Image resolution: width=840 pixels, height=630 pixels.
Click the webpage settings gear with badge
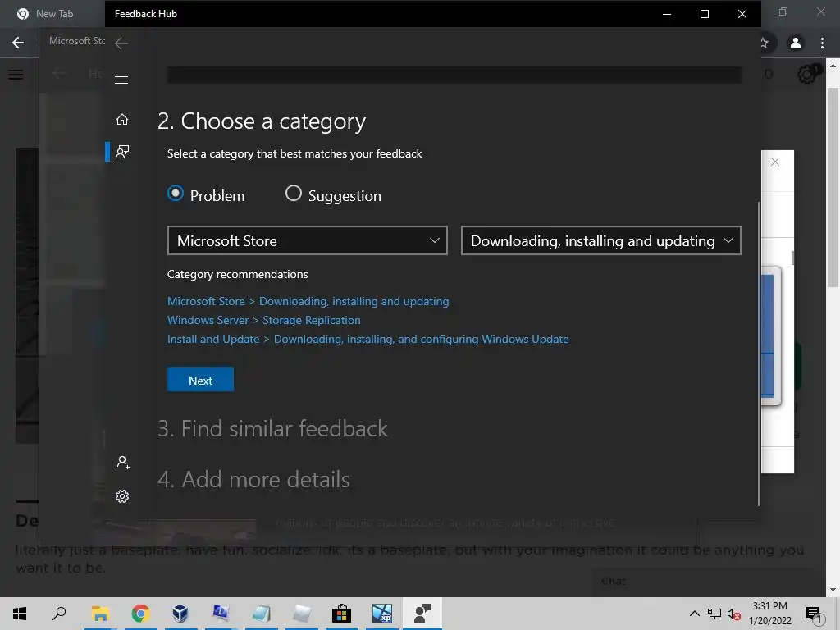pyautogui.click(x=808, y=74)
